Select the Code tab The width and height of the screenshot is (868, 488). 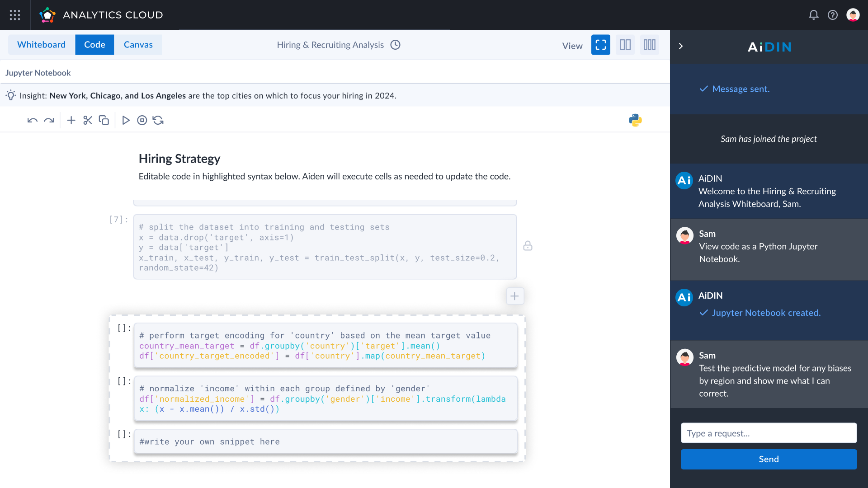click(94, 45)
